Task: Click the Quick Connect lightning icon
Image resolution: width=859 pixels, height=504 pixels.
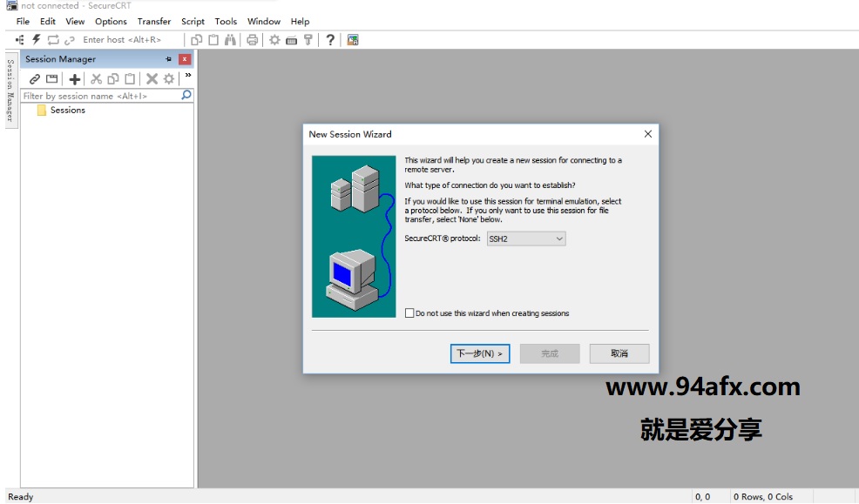Action: pos(37,39)
